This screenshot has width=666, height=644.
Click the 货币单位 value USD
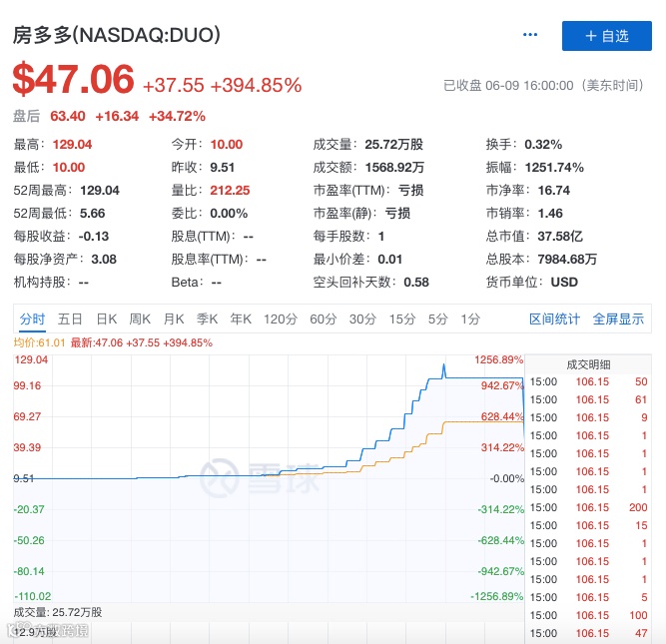564,283
